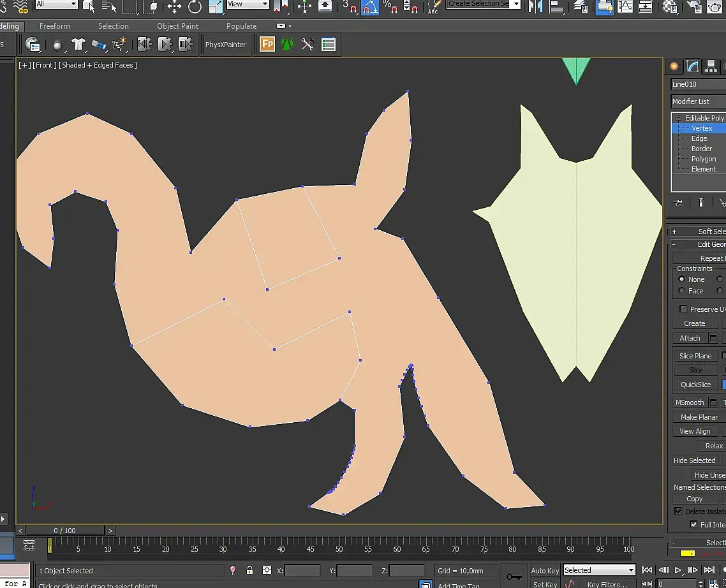Image resolution: width=726 pixels, height=588 pixels.
Task: Select the Move tool in main toolbar
Action: [174, 6]
